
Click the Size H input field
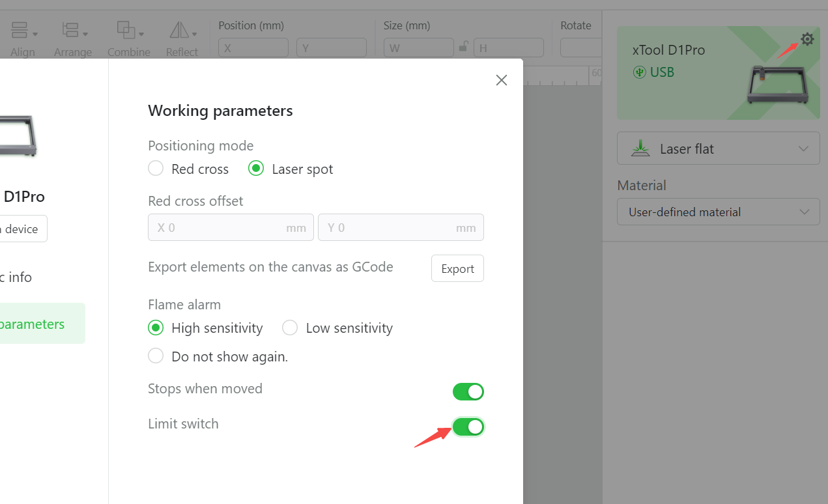coord(509,48)
